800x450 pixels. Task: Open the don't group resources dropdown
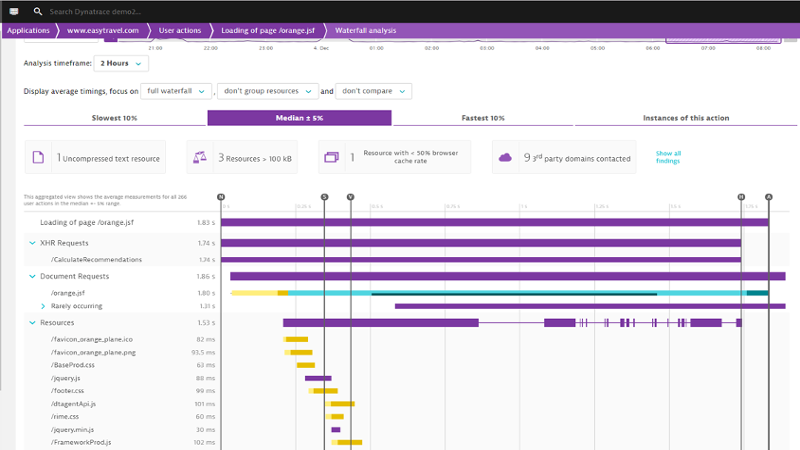click(x=266, y=91)
